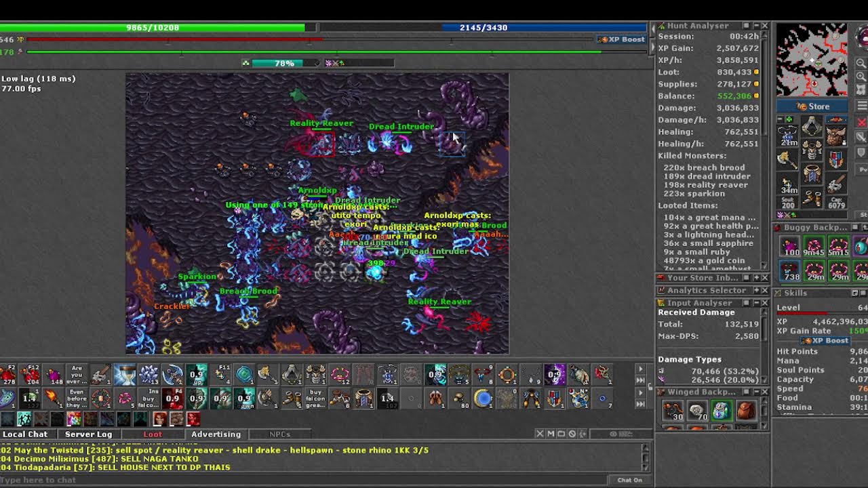Open the Store button
This screenshot has height=488, width=868.
pos(813,106)
